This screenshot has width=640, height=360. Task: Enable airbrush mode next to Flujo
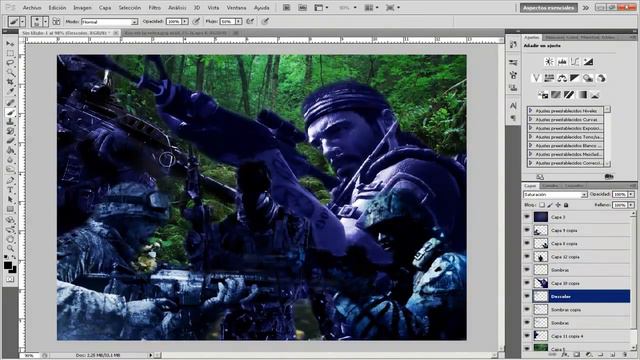tap(250, 22)
